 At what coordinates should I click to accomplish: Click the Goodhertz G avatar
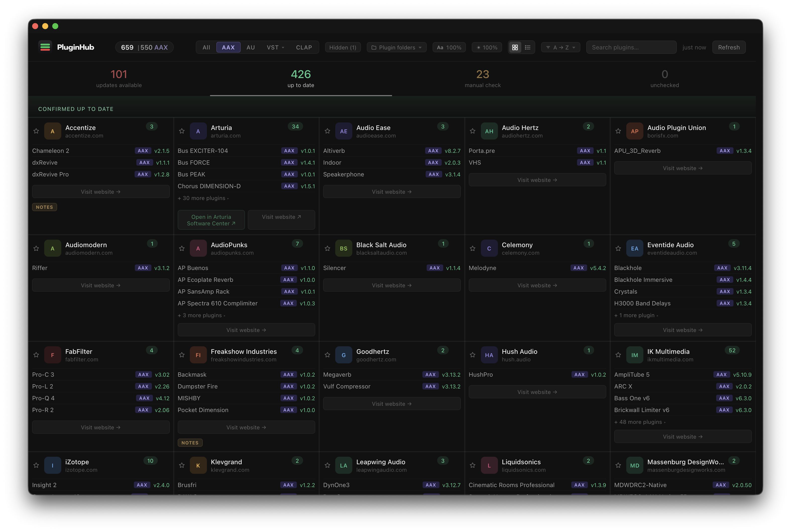coord(344,355)
